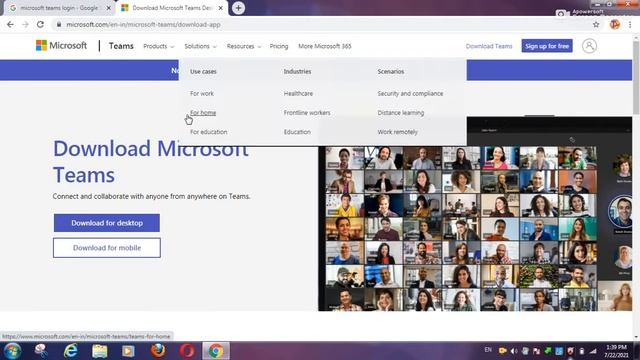Screen dimensions: 640x360
Task: Bookmark this page with the star icon
Action: (x=596, y=24)
